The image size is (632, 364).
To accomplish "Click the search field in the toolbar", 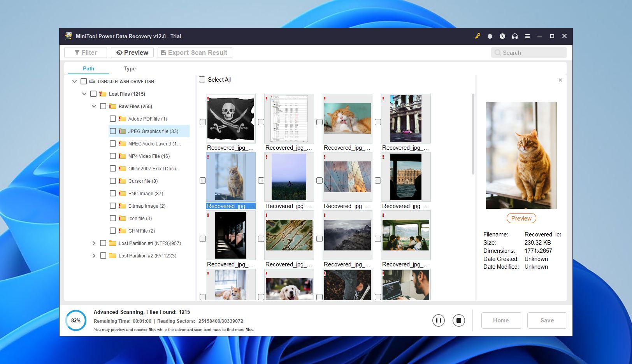I will pyautogui.click(x=528, y=52).
